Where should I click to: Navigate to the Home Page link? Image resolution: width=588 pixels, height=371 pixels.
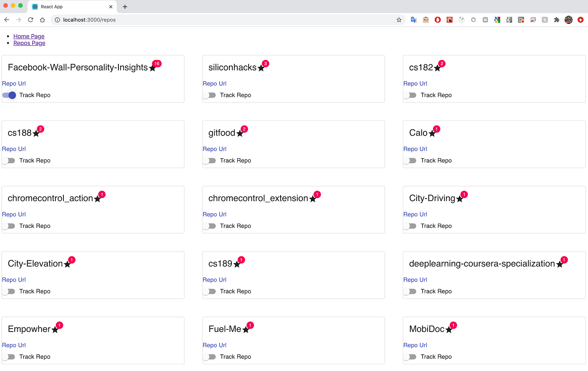[29, 36]
